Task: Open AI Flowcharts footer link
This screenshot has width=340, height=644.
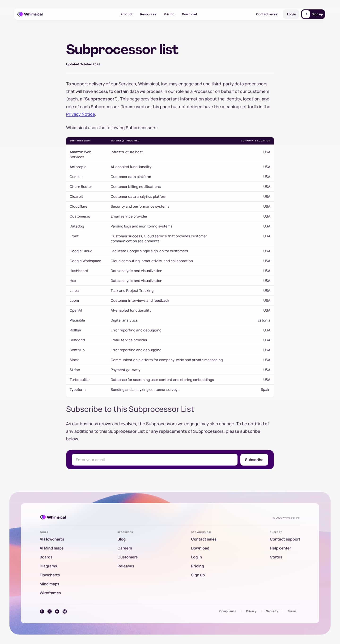Action: coord(52,539)
